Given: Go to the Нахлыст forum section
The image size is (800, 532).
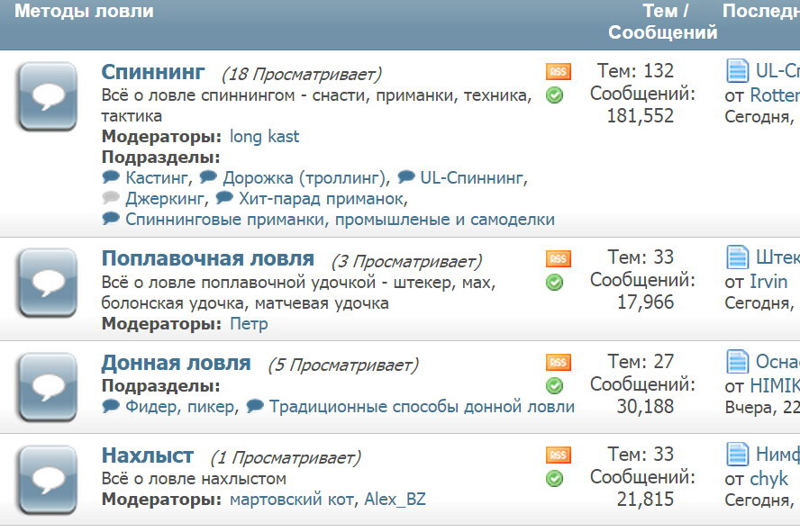Looking at the screenshot, I should coord(147,455).
